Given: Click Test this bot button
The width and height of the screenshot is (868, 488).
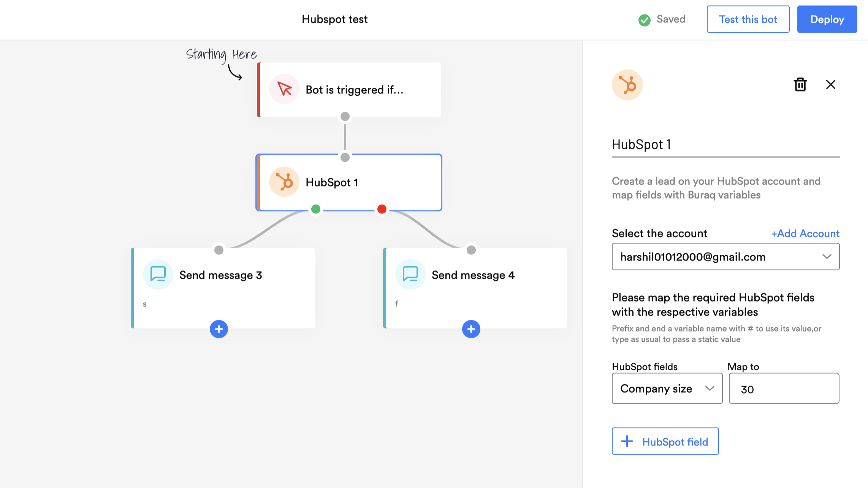Looking at the screenshot, I should click(748, 19).
